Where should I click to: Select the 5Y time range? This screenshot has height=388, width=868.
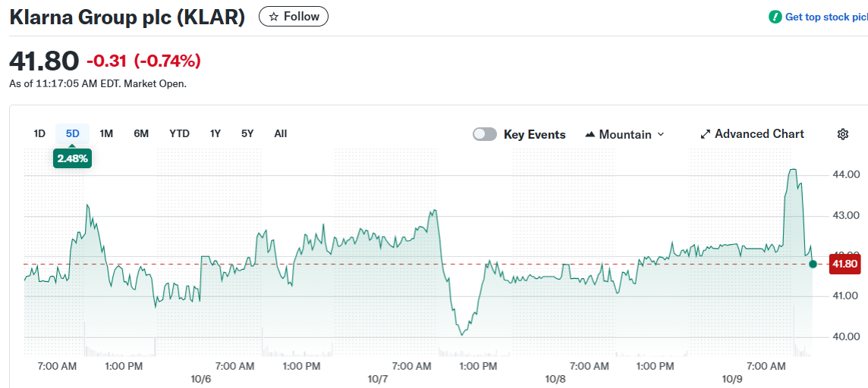[247, 133]
